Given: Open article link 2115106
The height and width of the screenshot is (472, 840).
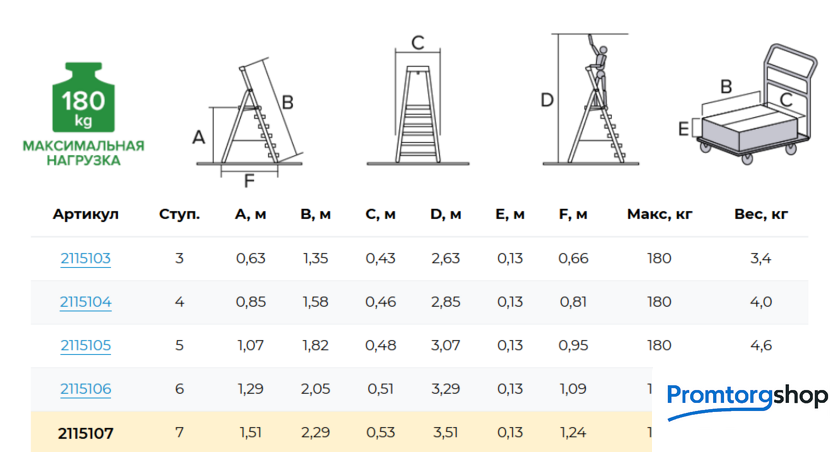Looking at the screenshot, I should click(x=85, y=389).
